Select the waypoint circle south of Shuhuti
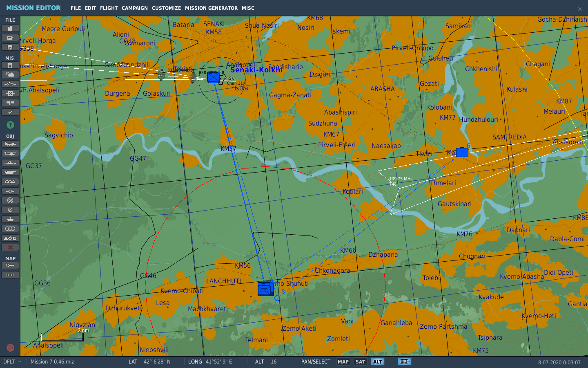588x368 pixels. 277,298
